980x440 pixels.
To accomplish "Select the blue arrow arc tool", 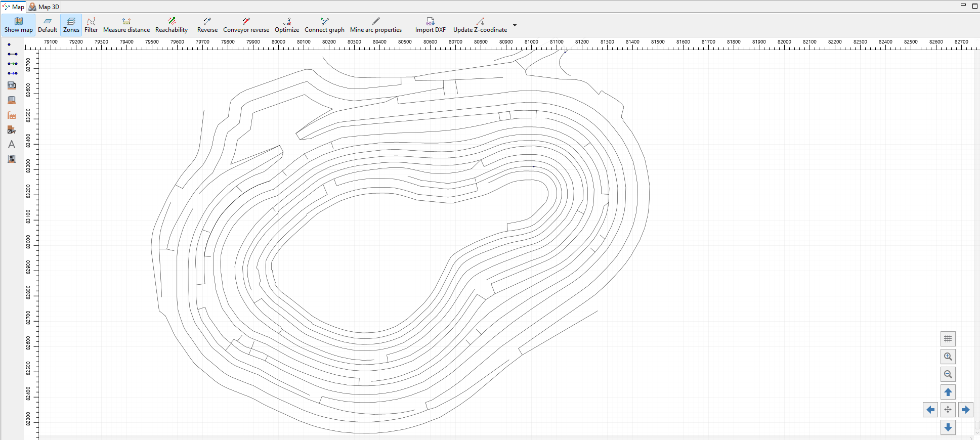I will 12,73.
